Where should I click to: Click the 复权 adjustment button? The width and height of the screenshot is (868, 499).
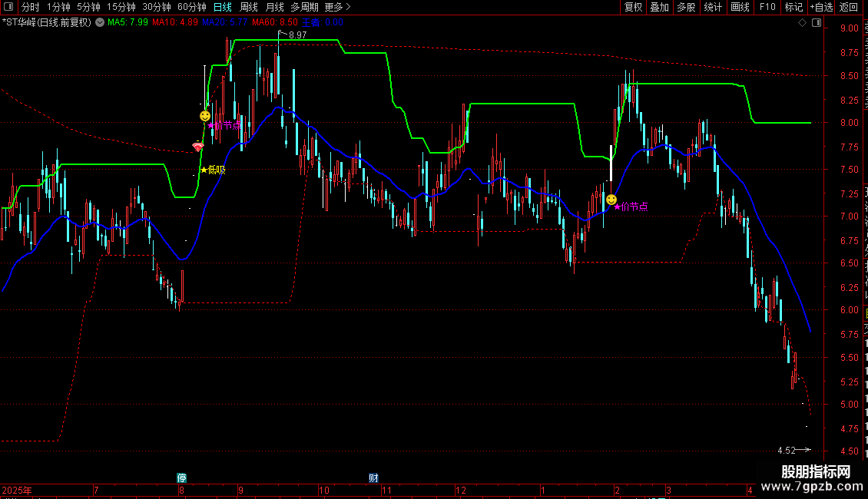click(x=633, y=7)
